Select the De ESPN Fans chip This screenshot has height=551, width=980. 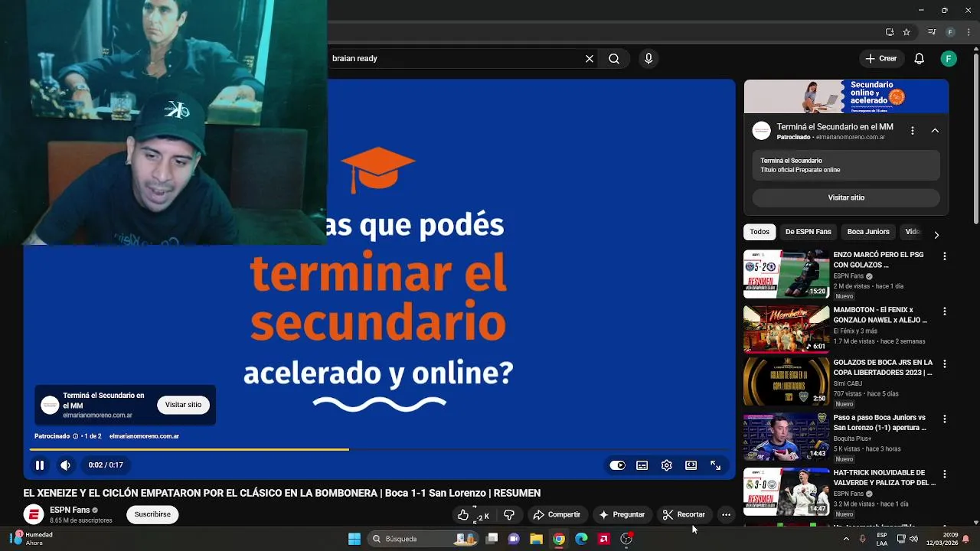[808, 232]
